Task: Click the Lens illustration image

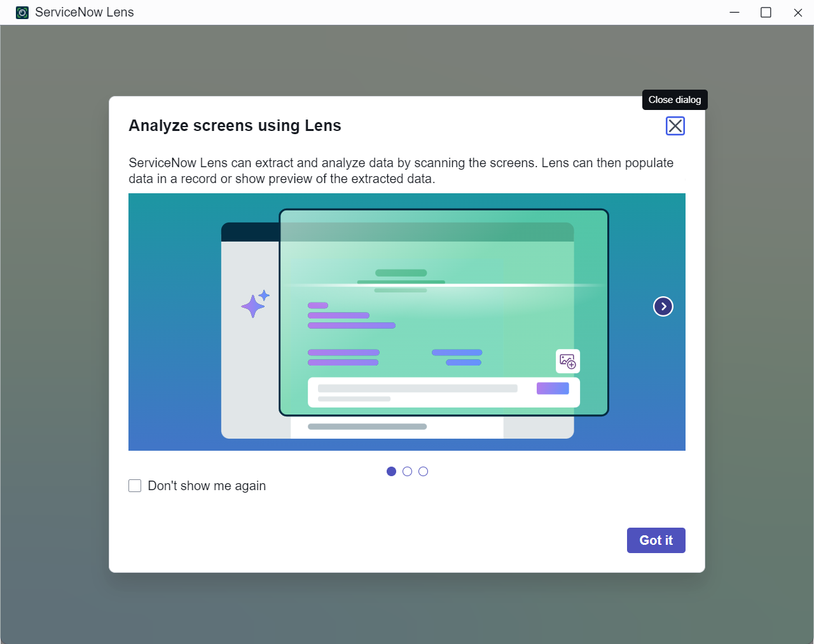Action: 407,322
